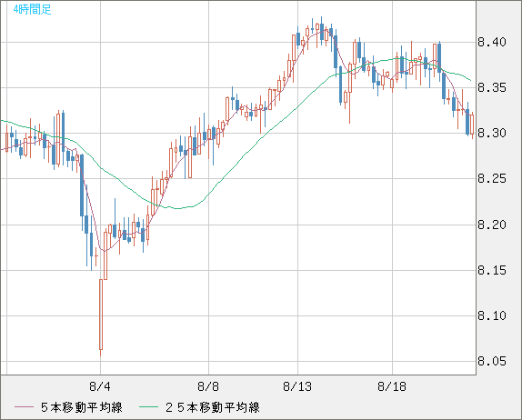522x420 pixels.
Task: Select the 8.20 price axis label
Action: tap(492, 225)
